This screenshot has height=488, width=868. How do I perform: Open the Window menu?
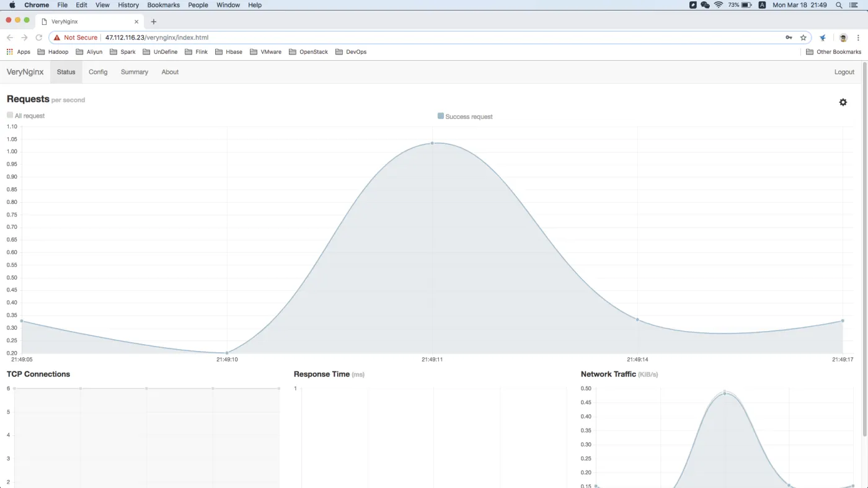click(228, 5)
